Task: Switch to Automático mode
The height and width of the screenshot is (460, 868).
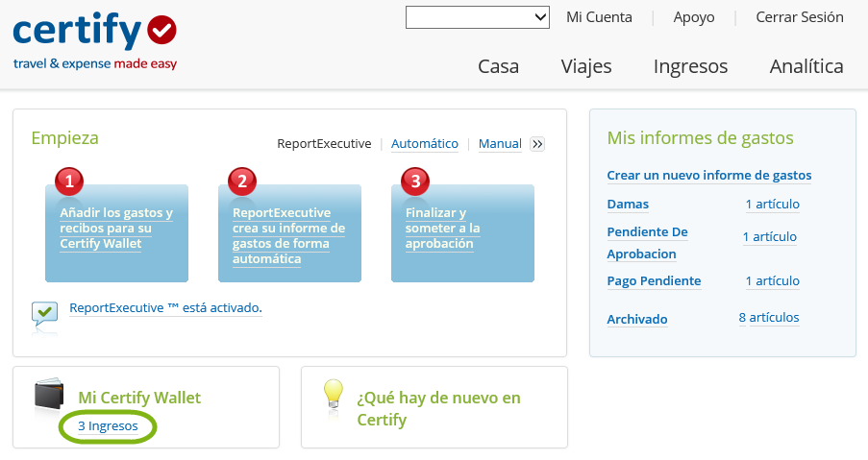Action: (425, 144)
